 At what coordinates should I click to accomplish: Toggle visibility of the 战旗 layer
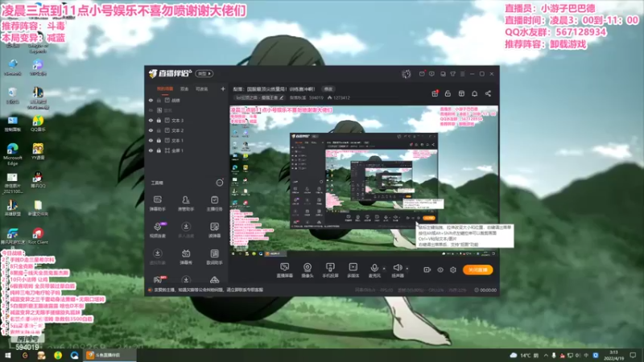151,100
